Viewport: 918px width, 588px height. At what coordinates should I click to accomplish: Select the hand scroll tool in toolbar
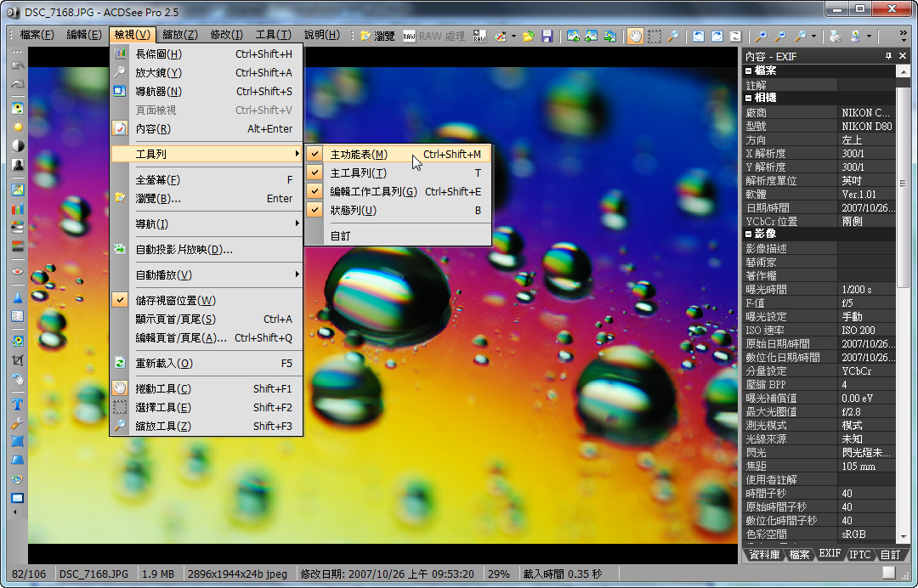(x=635, y=36)
